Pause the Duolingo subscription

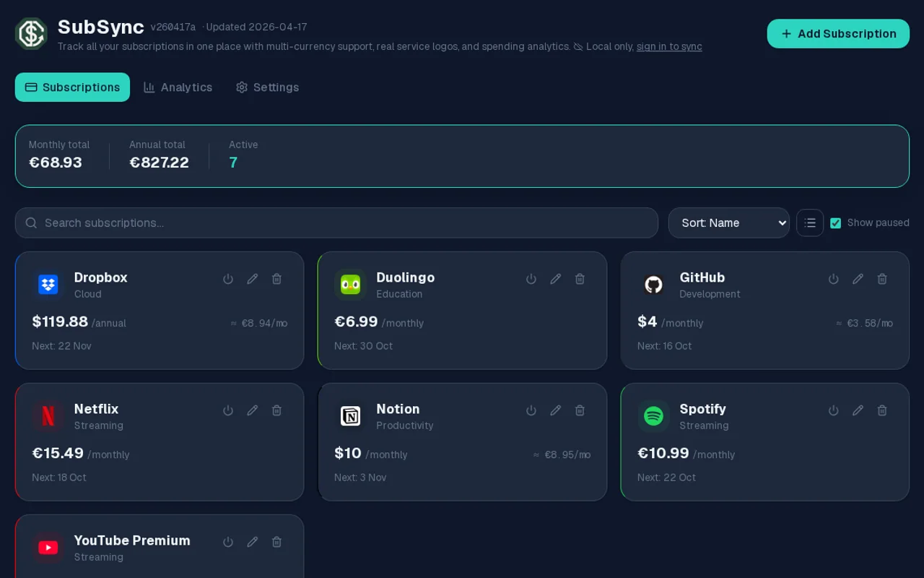pyautogui.click(x=531, y=279)
